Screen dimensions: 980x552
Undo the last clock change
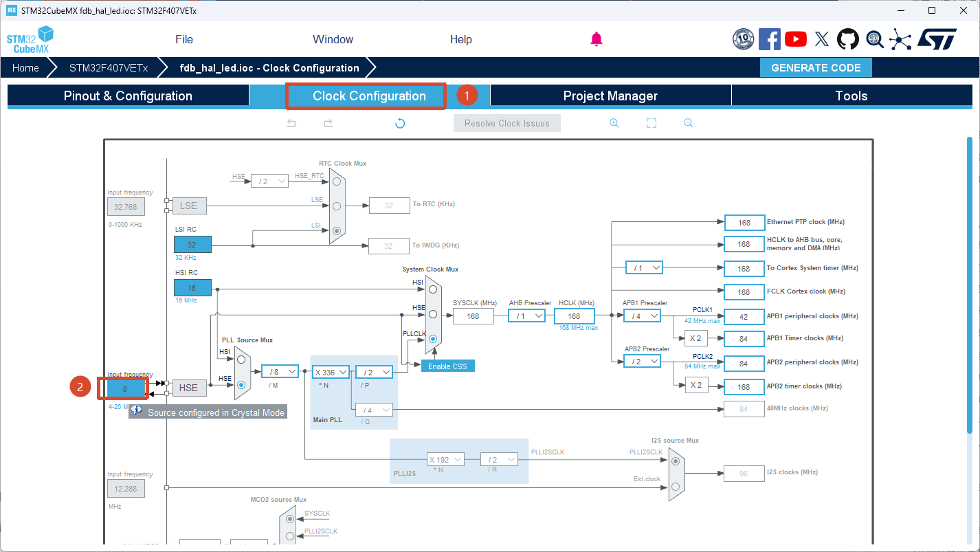click(x=291, y=123)
